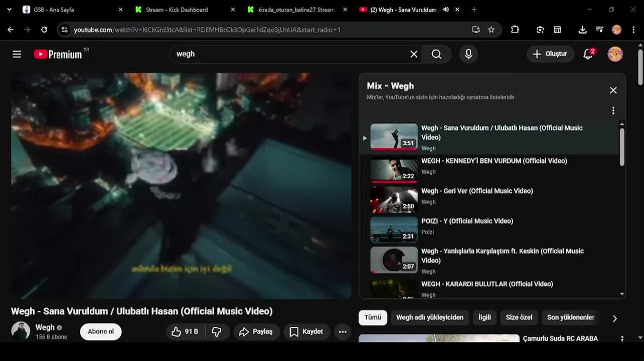Screen dimensions: 644x361
Task: Like the video (91 B)
Action: (185, 331)
